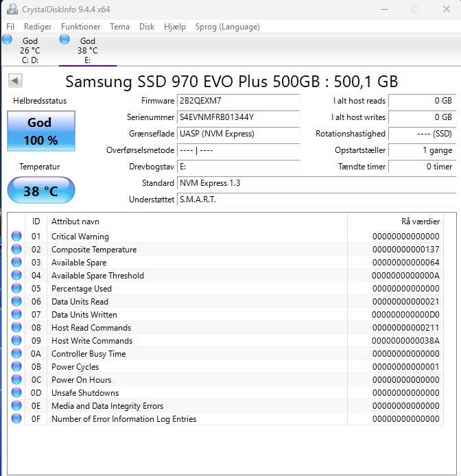Click status orb for Unsafe Shutdowns row

click(x=17, y=393)
